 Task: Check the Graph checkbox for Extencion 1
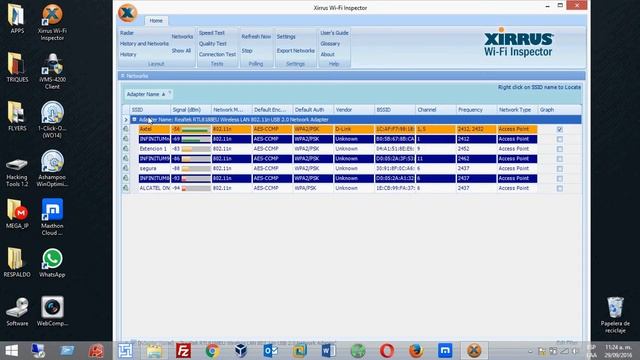pos(560,149)
